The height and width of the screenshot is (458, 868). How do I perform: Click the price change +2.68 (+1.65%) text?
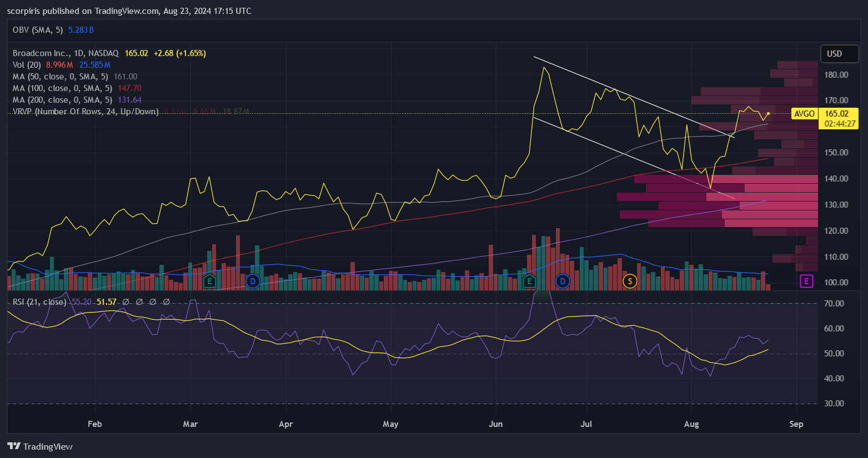click(x=180, y=53)
